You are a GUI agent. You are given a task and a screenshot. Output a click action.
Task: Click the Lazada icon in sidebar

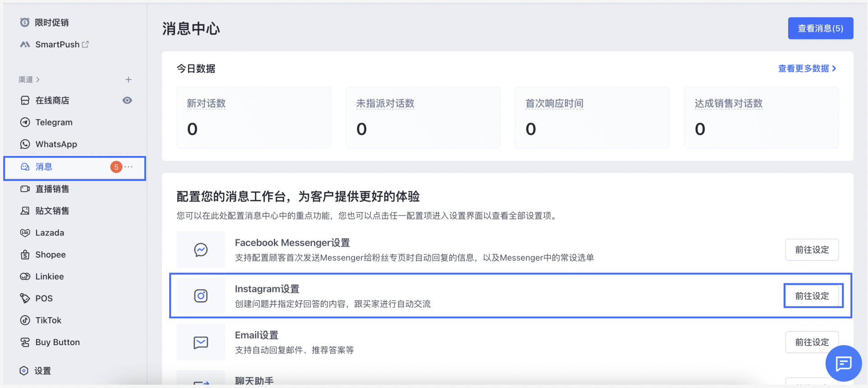pyautogui.click(x=25, y=233)
